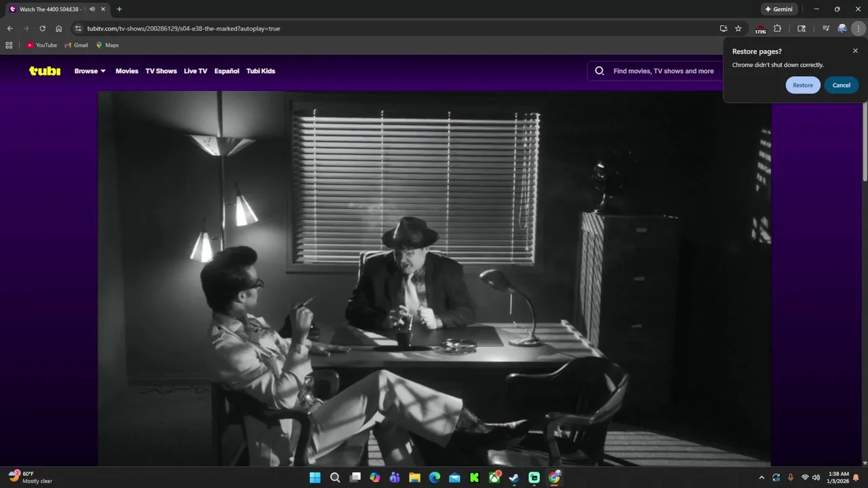The image size is (868, 488).
Task: Open Mail app from taskbar
Action: click(454, 477)
